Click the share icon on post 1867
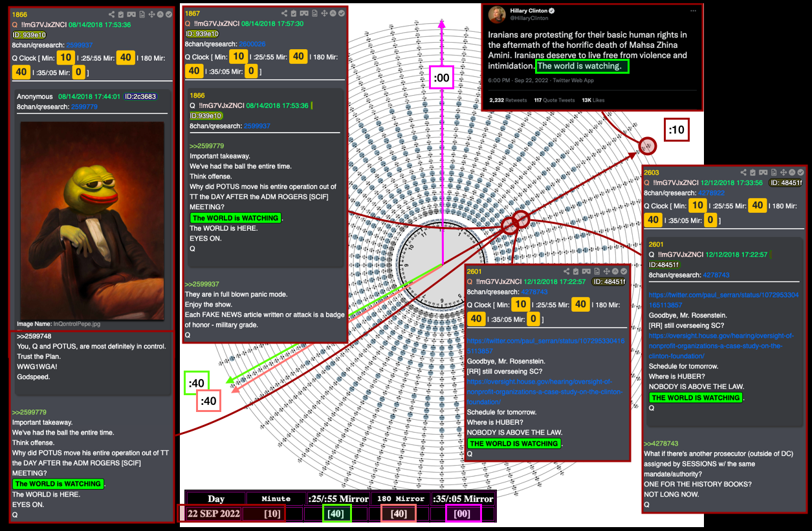This screenshot has height=531, width=812. (284, 13)
